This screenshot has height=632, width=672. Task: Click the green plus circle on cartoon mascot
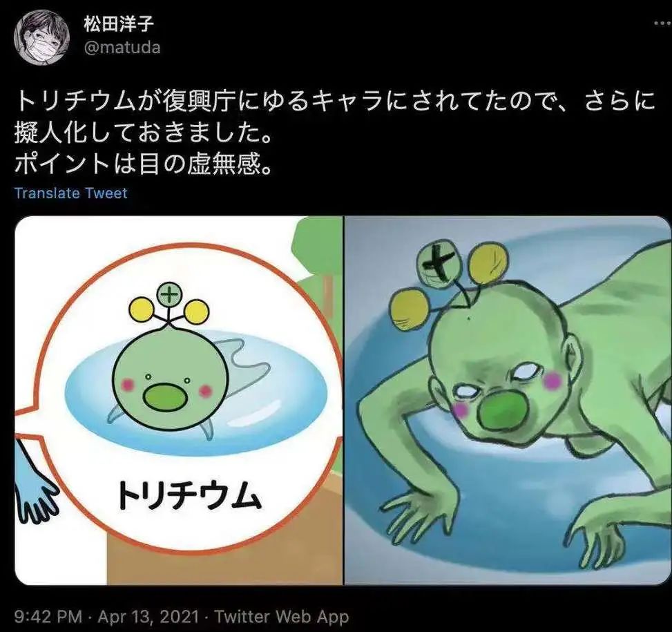[170, 294]
